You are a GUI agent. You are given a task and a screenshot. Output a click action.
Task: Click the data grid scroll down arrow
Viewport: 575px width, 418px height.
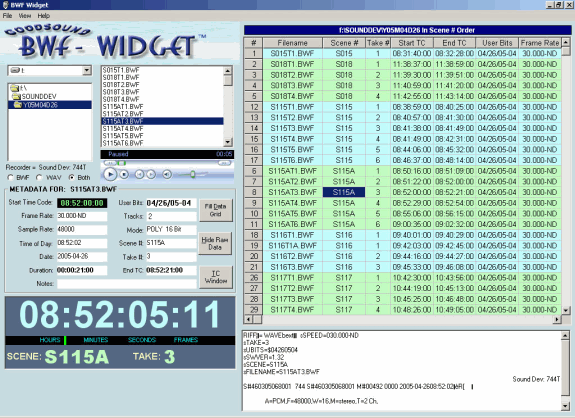[566, 310]
